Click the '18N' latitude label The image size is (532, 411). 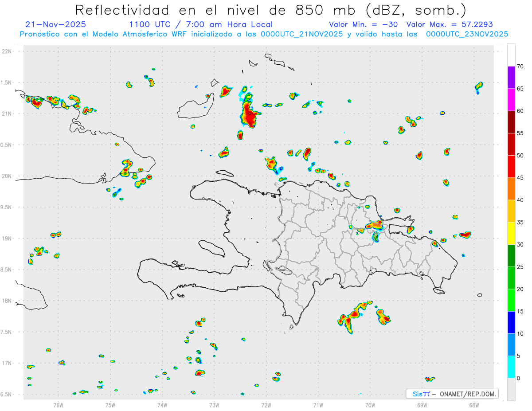pyautogui.click(x=8, y=301)
